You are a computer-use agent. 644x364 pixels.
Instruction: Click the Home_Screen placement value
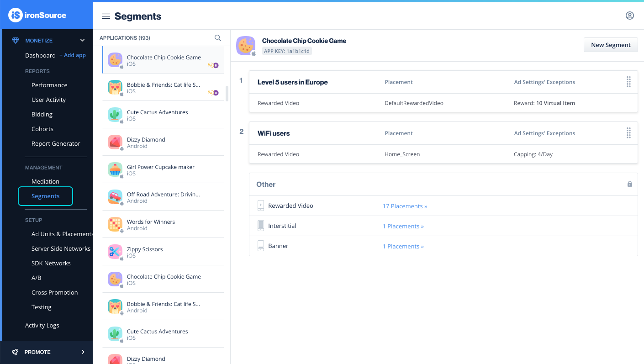[x=402, y=154]
